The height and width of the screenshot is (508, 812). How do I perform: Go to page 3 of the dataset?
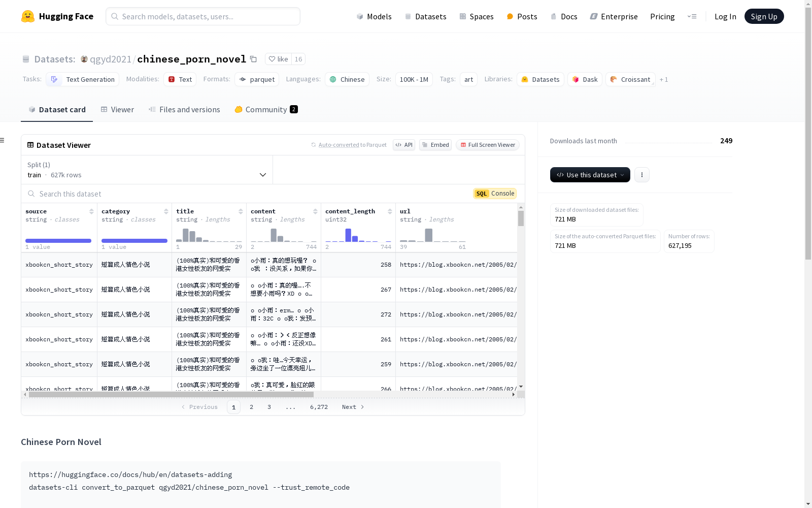coord(269,407)
